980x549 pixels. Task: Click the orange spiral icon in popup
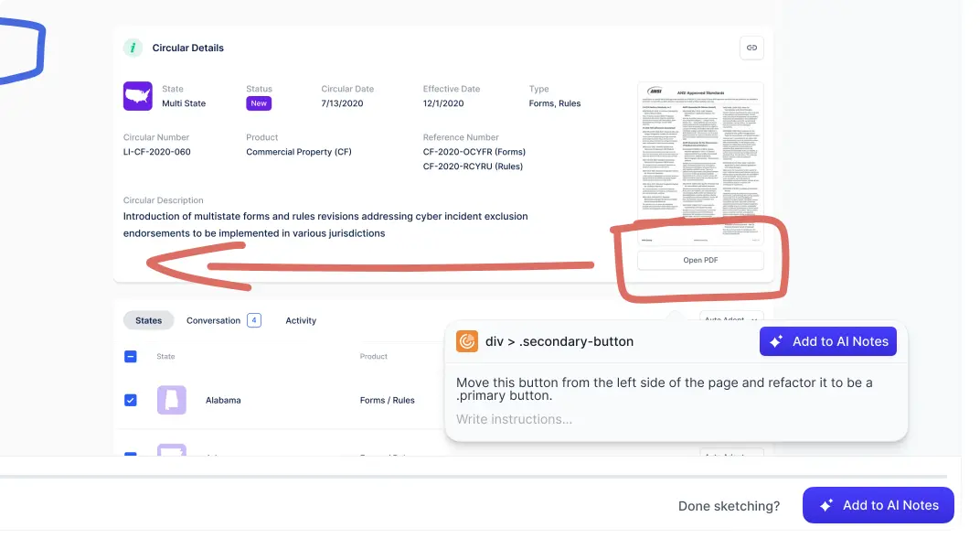(x=466, y=341)
